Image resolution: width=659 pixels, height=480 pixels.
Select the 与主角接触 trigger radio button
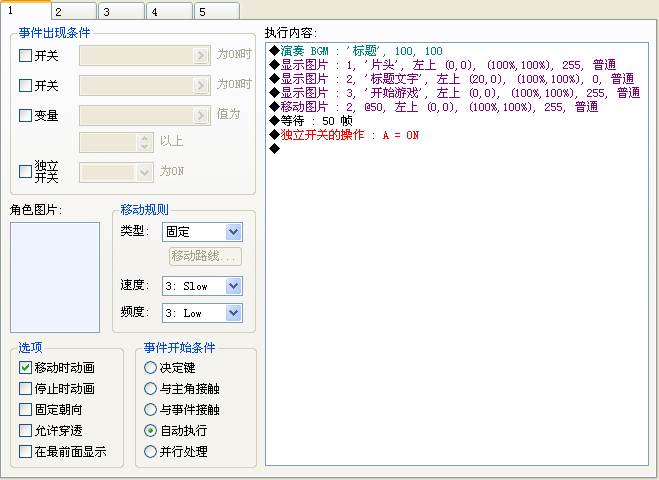pyautogui.click(x=150, y=388)
